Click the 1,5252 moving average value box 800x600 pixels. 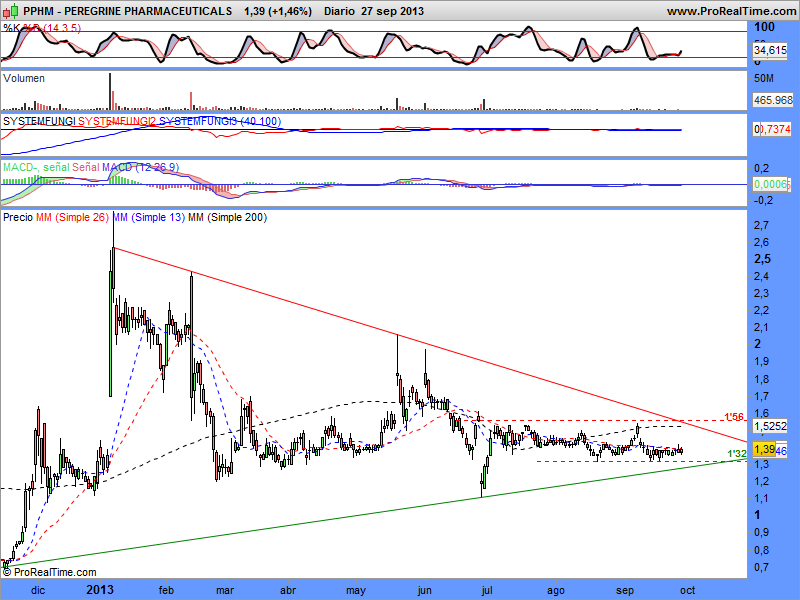click(770, 426)
